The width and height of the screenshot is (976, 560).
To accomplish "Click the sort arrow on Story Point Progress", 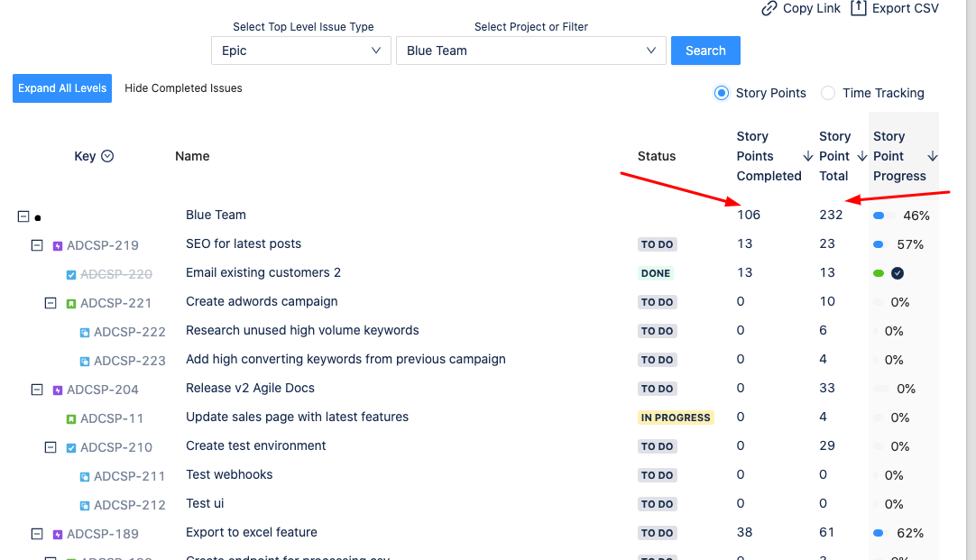I will click(933, 155).
